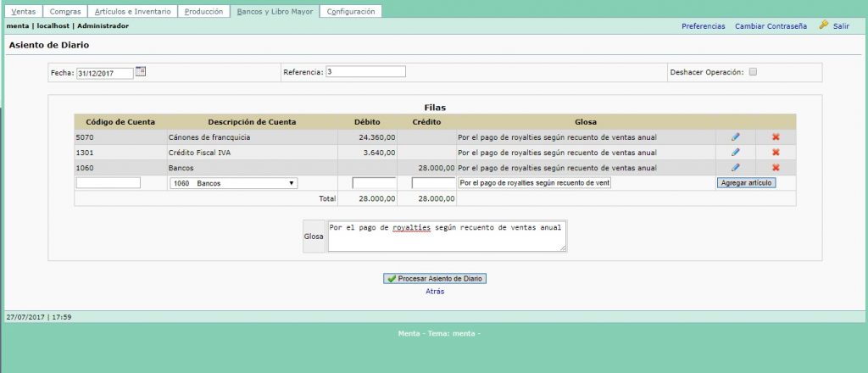The height and width of the screenshot is (373, 868).
Task: Delete the Bancos row entry
Action: coord(775,167)
